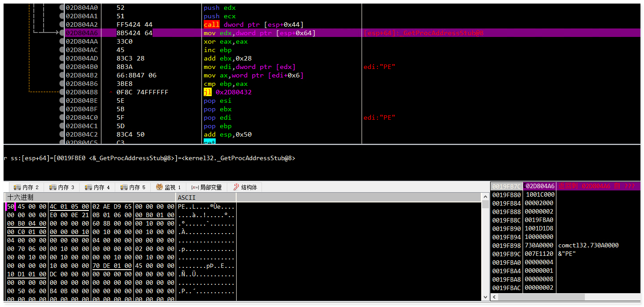Open the 结构体 struct tab icon
This screenshot has width=644, height=307.
coord(236,187)
